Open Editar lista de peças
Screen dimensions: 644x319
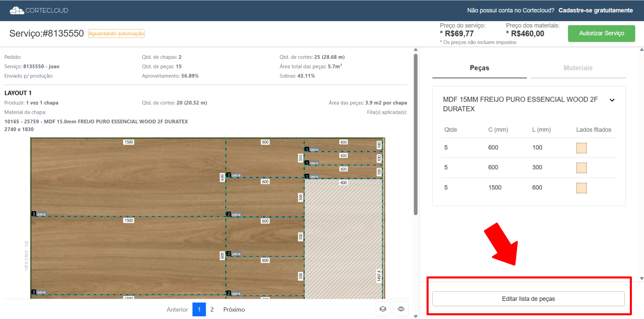(x=528, y=299)
